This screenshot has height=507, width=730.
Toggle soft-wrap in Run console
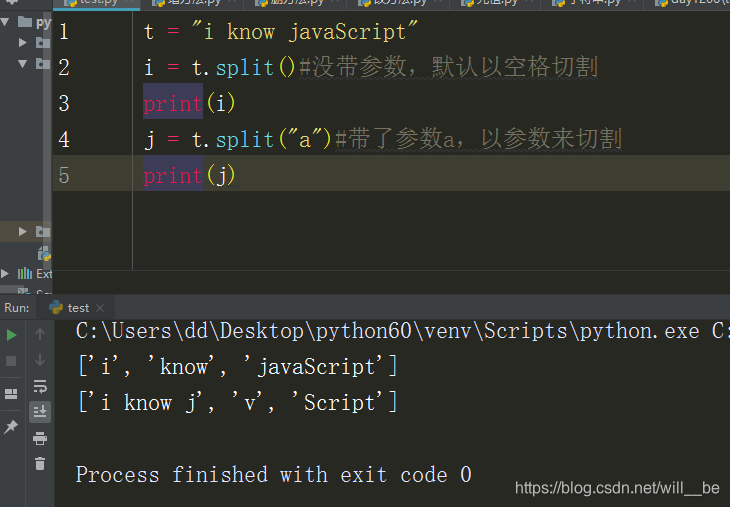click(x=40, y=386)
